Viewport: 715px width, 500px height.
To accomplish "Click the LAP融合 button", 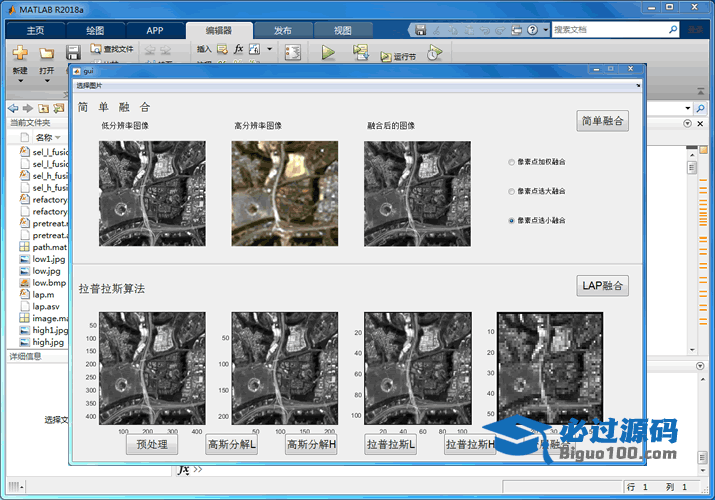I will (602, 286).
